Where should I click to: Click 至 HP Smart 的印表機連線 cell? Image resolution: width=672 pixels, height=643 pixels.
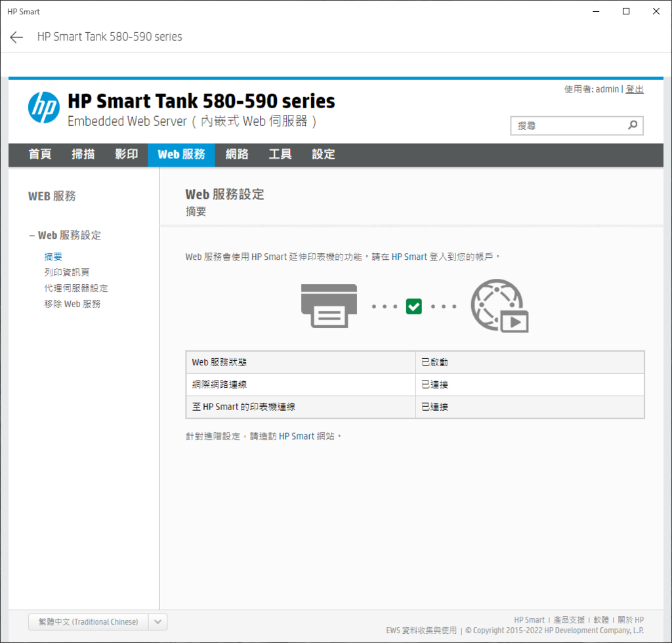pyautogui.click(x=301, y=407)
